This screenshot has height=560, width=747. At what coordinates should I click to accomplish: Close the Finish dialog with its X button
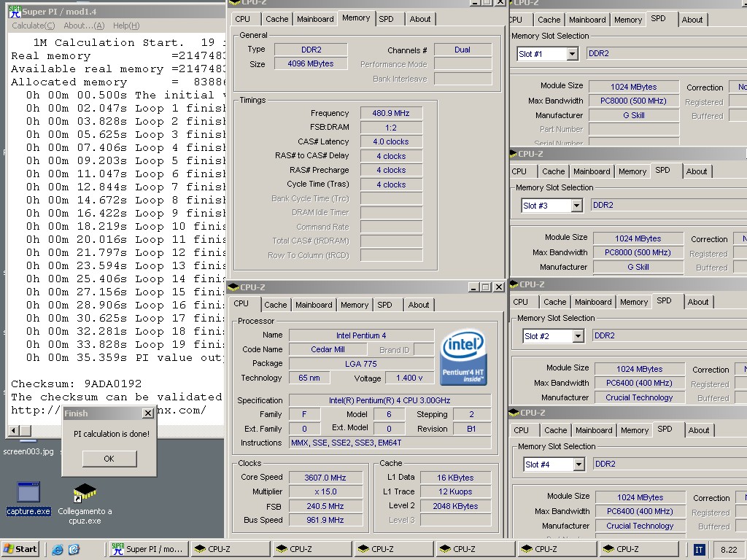(x=148, y=413)
